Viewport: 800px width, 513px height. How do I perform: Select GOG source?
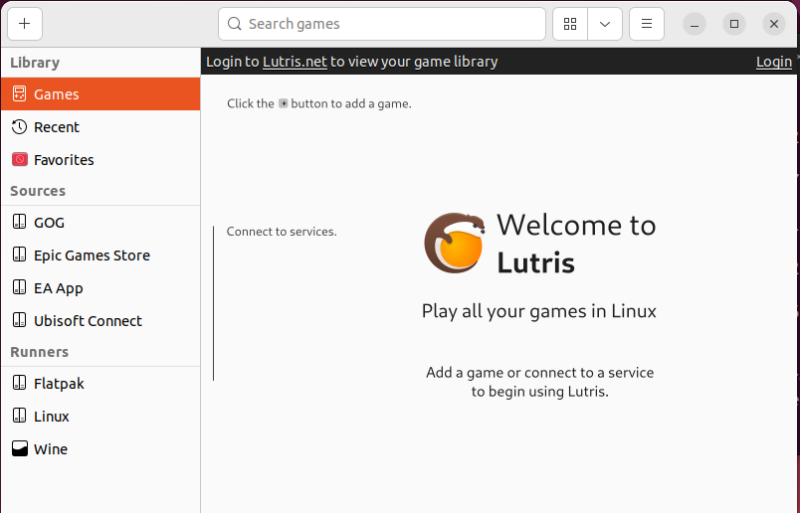[101, 223]
